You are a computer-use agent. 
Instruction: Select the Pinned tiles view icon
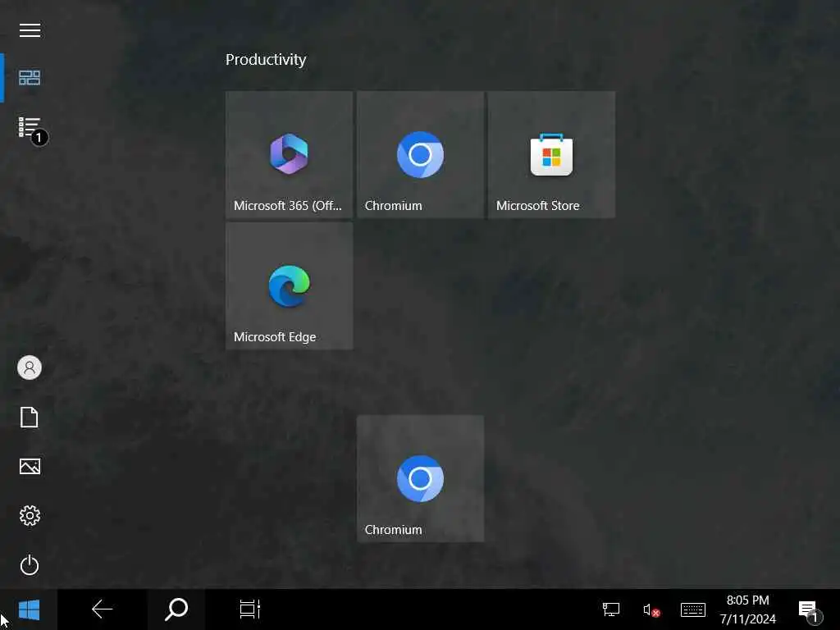30,78
